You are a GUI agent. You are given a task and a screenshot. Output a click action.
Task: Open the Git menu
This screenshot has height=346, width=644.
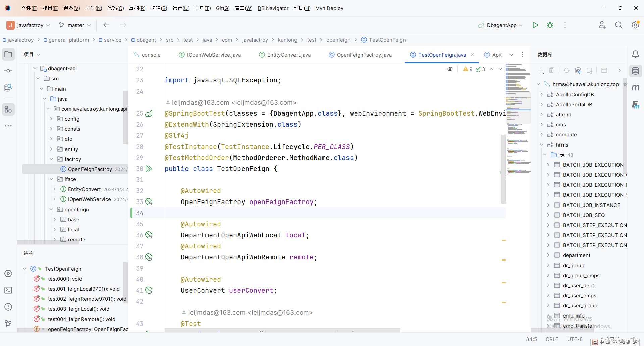coord(222,8)
